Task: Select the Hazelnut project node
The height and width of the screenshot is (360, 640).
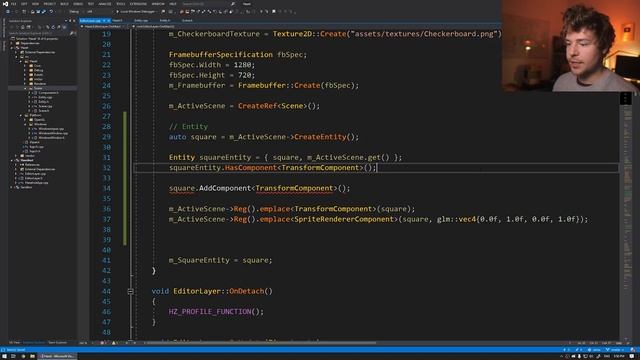Action: click(27, 160)
